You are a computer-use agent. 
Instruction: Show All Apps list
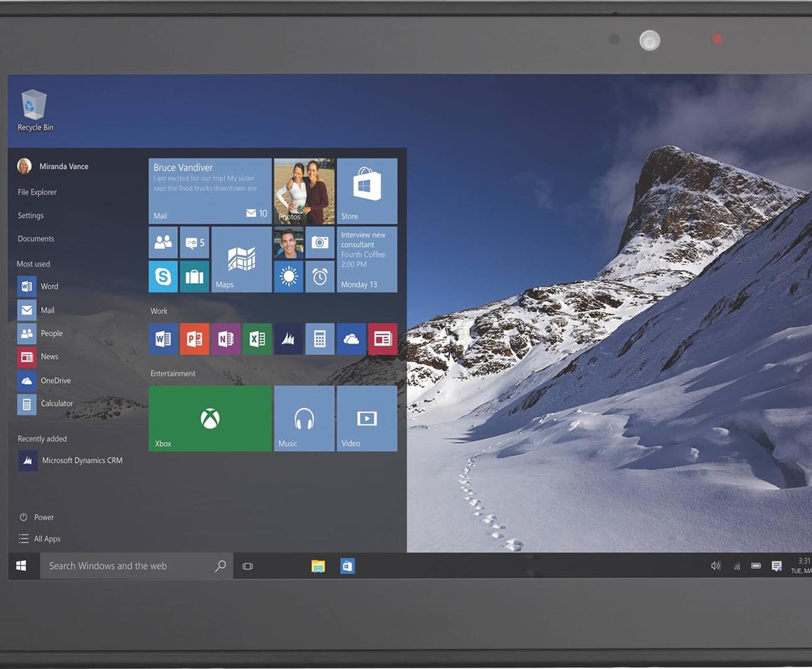coord(40,539)
